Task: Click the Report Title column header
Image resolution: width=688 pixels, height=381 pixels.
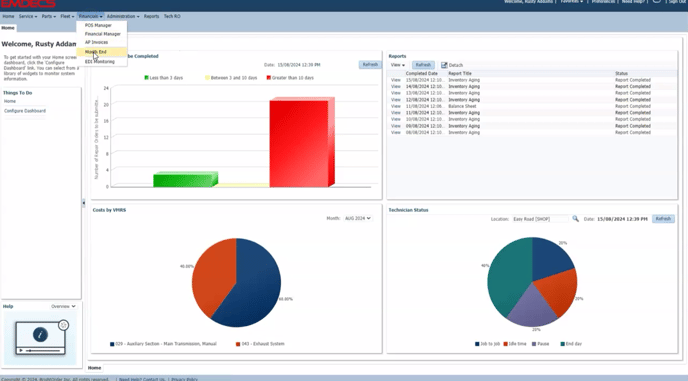Action: click(460, 73)
